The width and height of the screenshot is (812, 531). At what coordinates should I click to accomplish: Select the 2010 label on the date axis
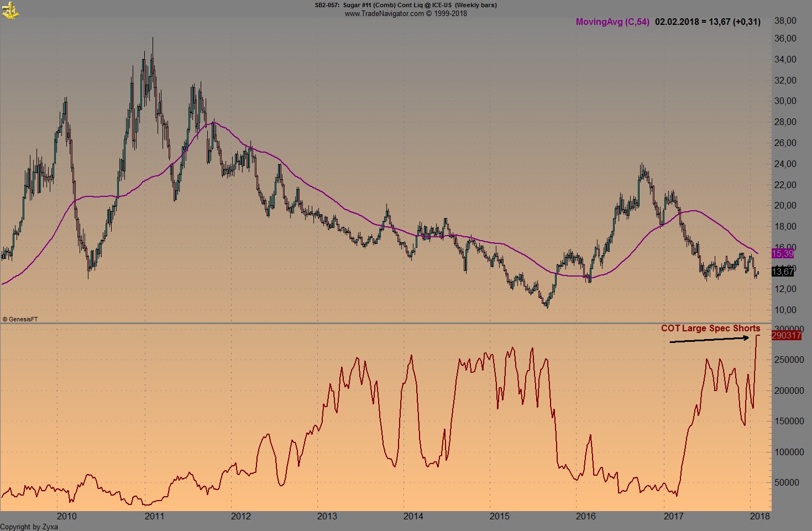coord(66,516)
